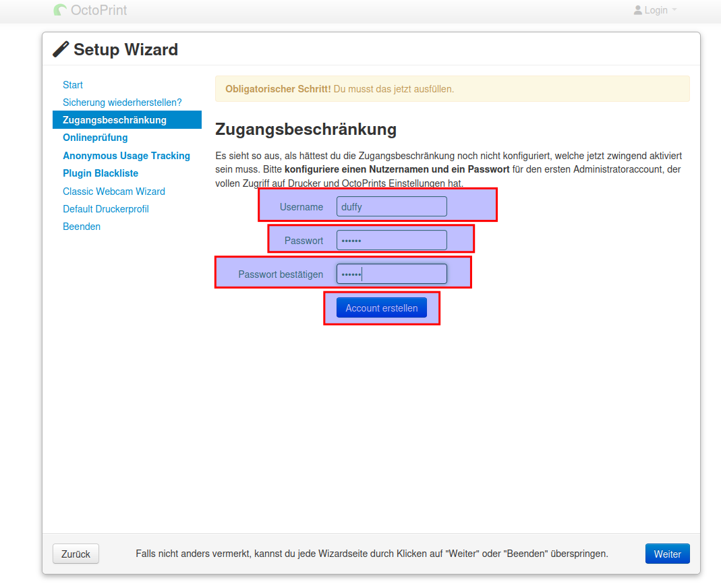Open the Classic Webcam Wizard step

pyautogui.click(x=114, y=192)
